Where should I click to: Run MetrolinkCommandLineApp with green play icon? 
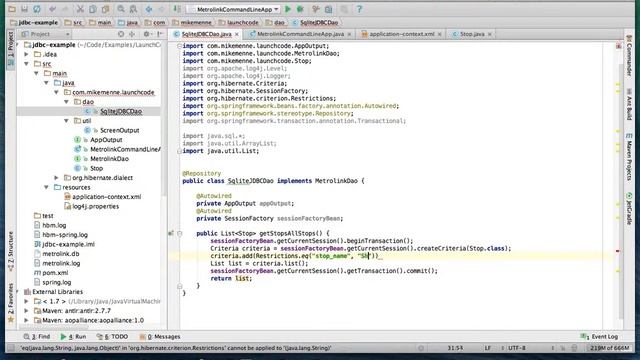(288, 9)
